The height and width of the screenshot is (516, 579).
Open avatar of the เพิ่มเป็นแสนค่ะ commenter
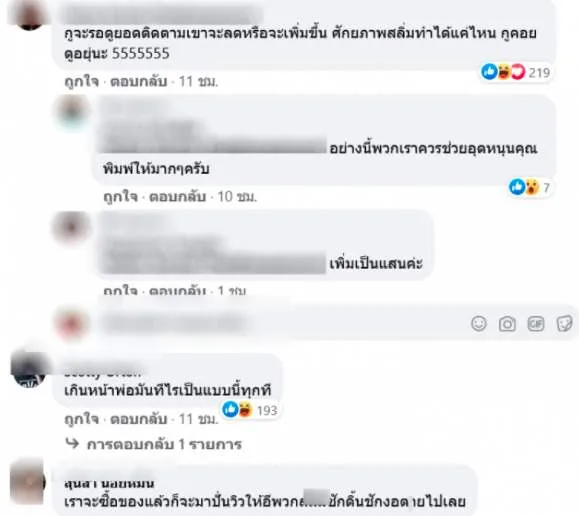[71, 227]
